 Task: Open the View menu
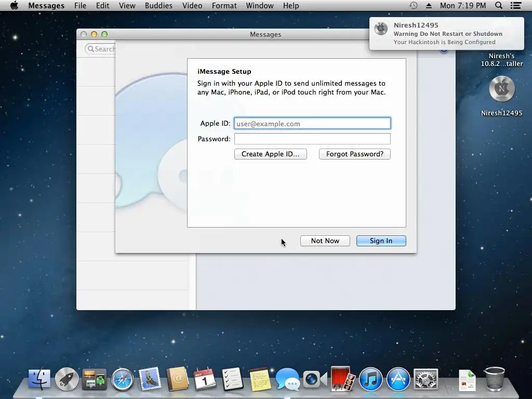click(x=127, y=5)
